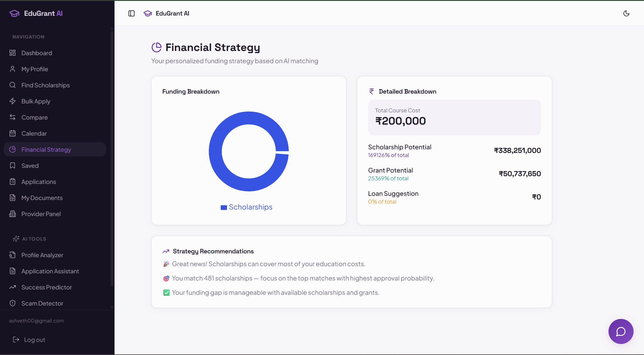Open the Success Predictor tool

pos(47,287)
